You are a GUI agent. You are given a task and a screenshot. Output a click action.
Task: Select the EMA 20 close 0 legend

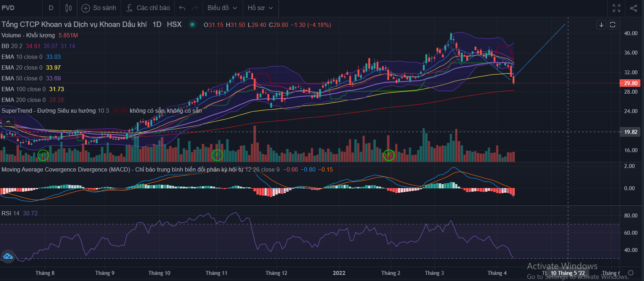click(x=22, y=67)
